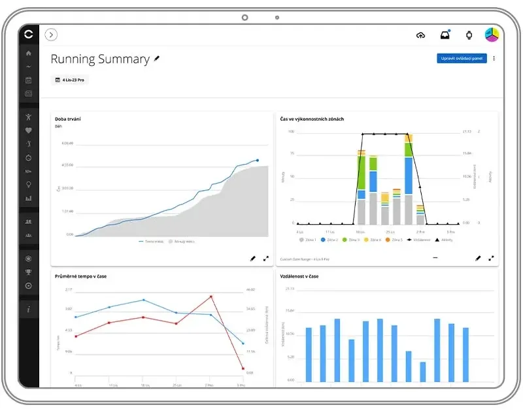Image resolution: width=523 pixels, height=420 pixels.
Task: Open the Calendar icon in the sidebar
Action: tap(28, 80)
